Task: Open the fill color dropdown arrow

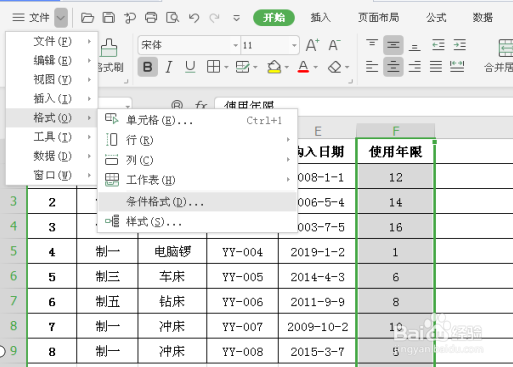Action: (287, 67)
